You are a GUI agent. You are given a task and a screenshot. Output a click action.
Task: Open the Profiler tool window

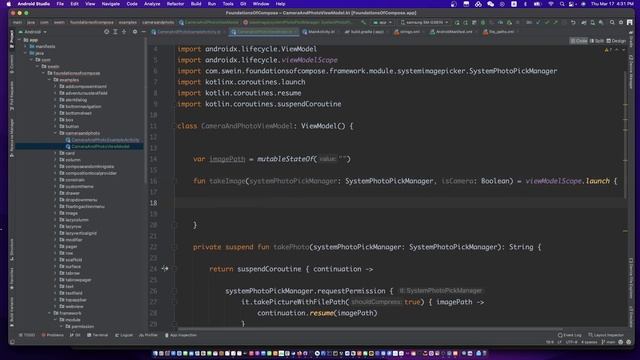[149, 335]
